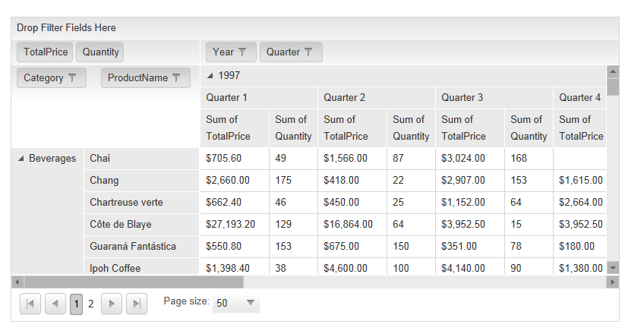The height and width of the screenshot is (334, 644).
Task: Collapse the 1997 year column group
Action: 210,76
